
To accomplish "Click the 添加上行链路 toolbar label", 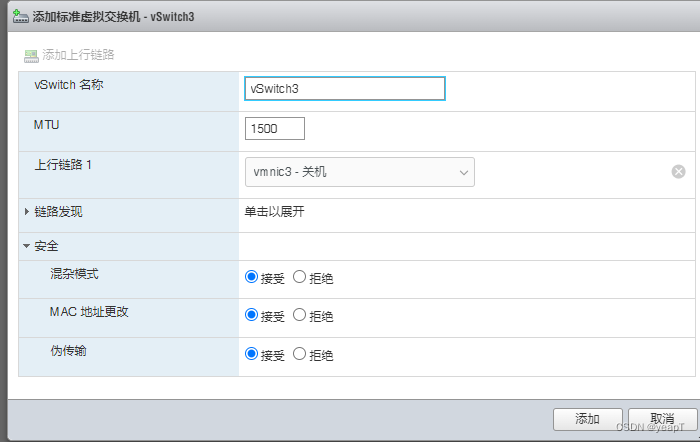I will (78, 55).
